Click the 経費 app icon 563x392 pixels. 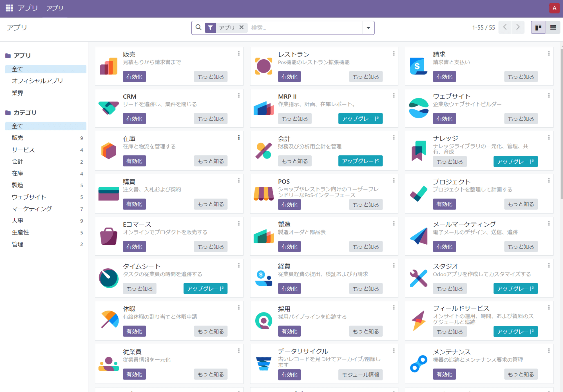coord(263,278)
